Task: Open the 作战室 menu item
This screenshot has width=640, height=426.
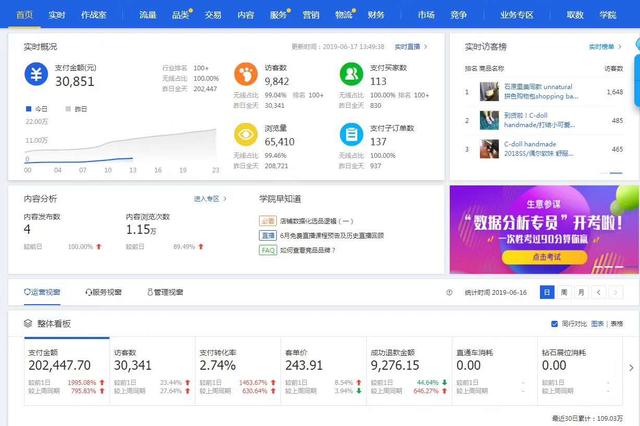Action: point(93,15)
